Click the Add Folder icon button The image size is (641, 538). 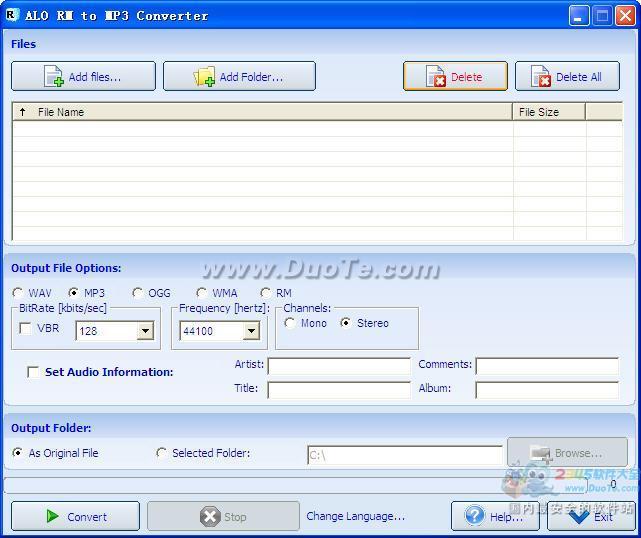pos(239,77)
